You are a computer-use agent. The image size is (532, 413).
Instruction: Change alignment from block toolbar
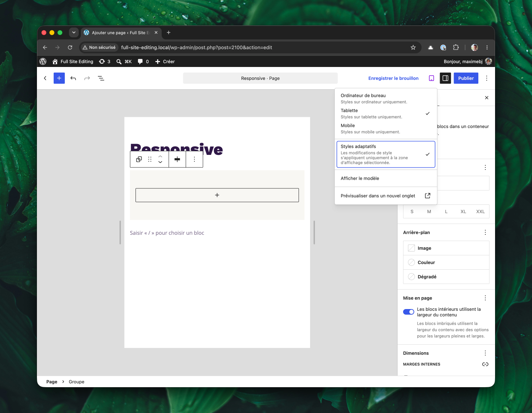[x=177, y=159]
